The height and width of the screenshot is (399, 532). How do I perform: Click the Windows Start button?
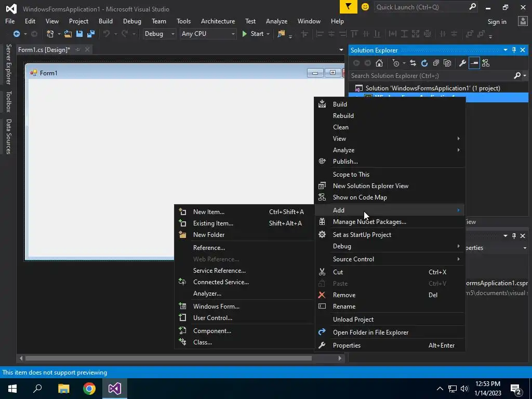[12, 389]
